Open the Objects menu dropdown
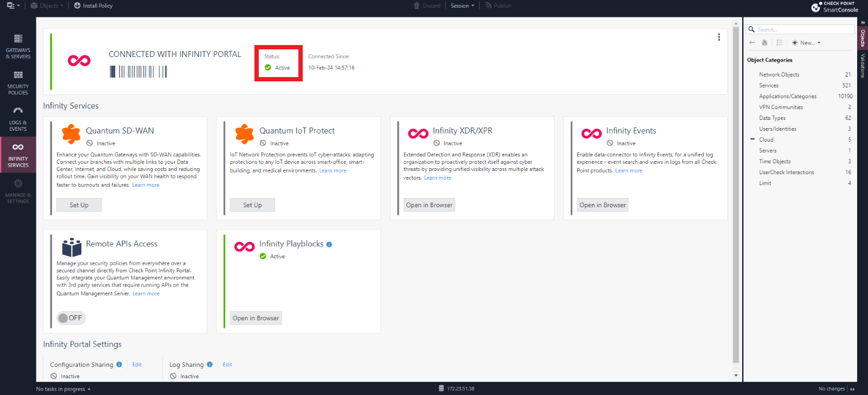 click(47, 5)
